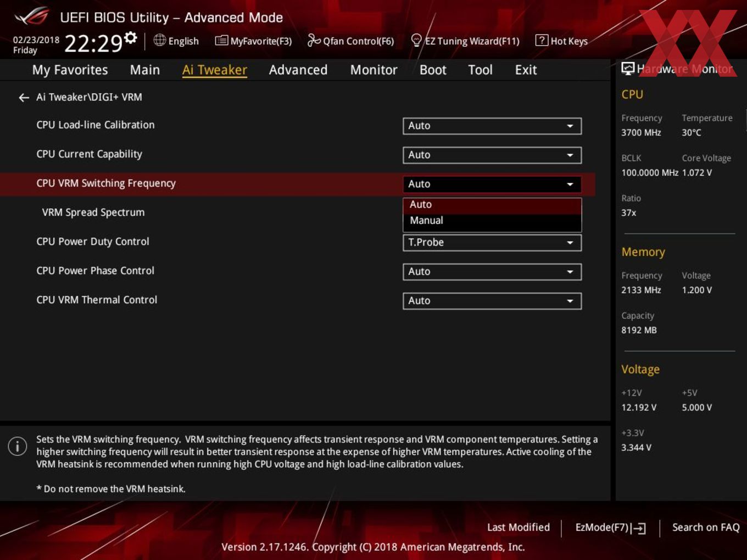
Task: Choose Manual in the open list
Action: pyautogui.click(x=492, y=221)
